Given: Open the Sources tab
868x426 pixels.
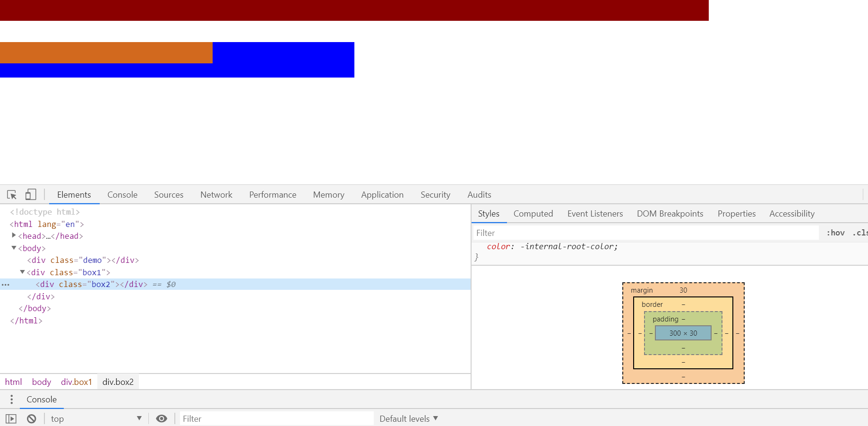Looking at the screenshot, I should point(169,195).
